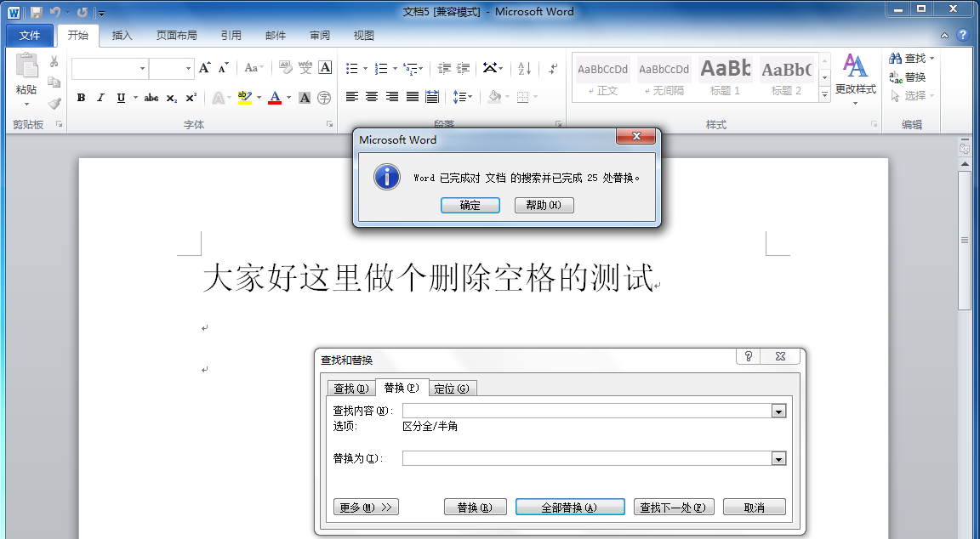This screenshot has height=539, width=980.
Task: Open the font size dropdown
Action: pyautogui.click(x=188, y=68)
